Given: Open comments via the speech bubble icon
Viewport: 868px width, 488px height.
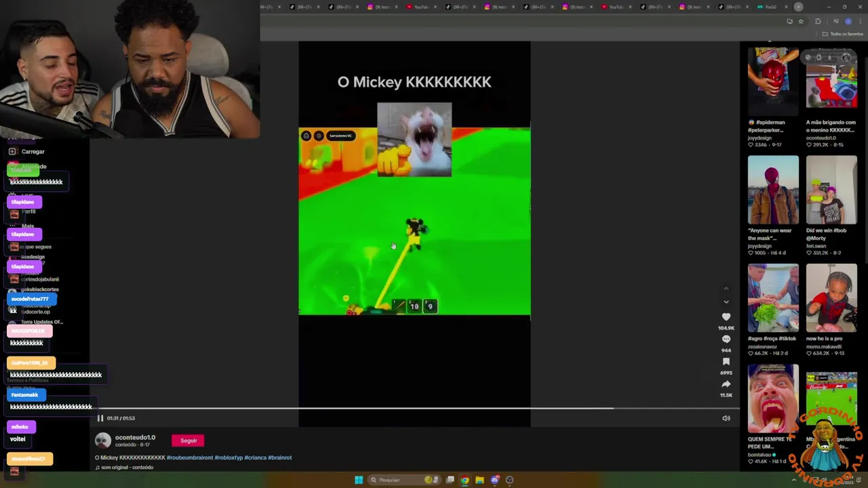Looking at the screenshot, I should 726,339.
